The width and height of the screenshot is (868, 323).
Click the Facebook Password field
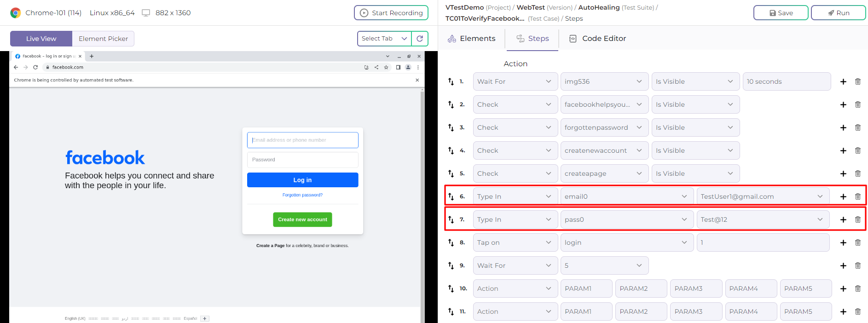(302, 160)
